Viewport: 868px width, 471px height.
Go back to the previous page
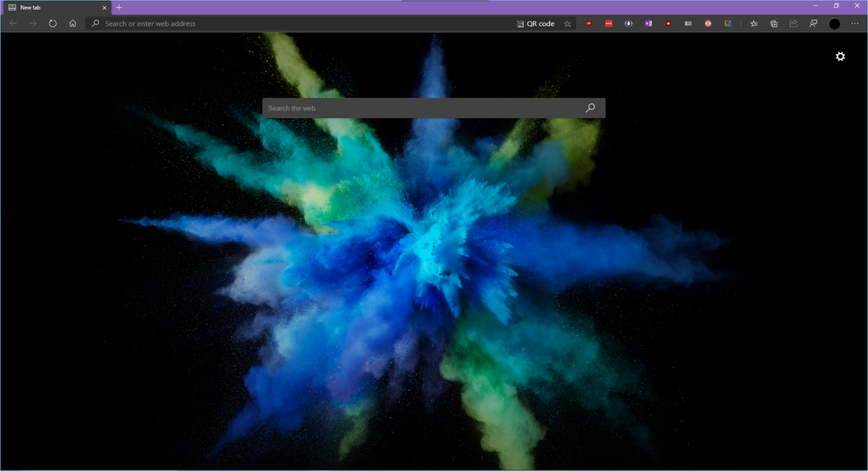13,23
